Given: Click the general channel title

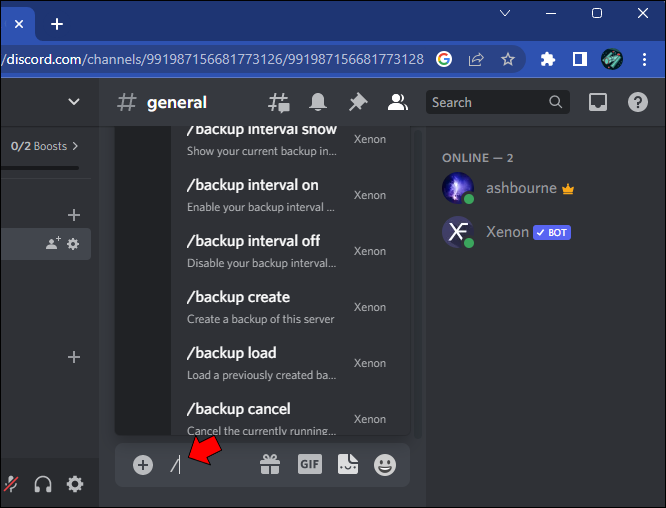Looking at the screenshot, I should point(176,102).
